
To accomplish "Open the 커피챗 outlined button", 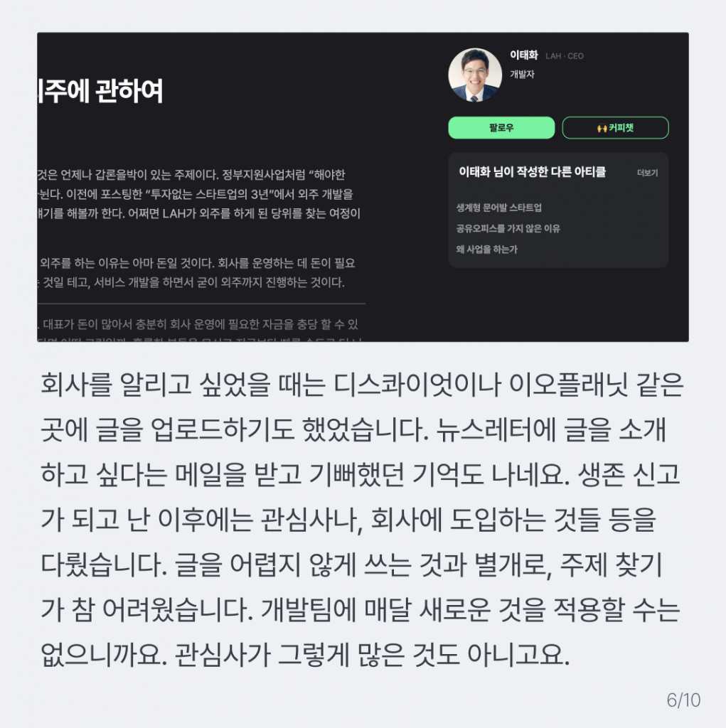I will (x=615, y=128).
